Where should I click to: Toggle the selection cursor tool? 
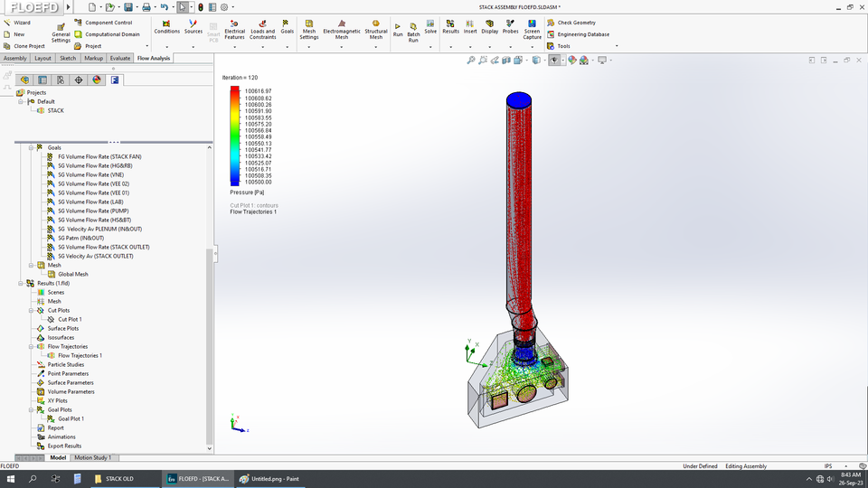coord(182,7)
